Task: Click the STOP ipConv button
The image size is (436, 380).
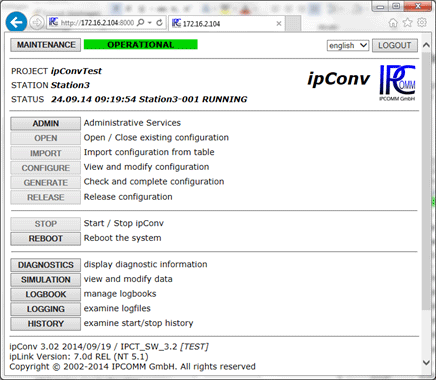Action: [x=46, y=224]
